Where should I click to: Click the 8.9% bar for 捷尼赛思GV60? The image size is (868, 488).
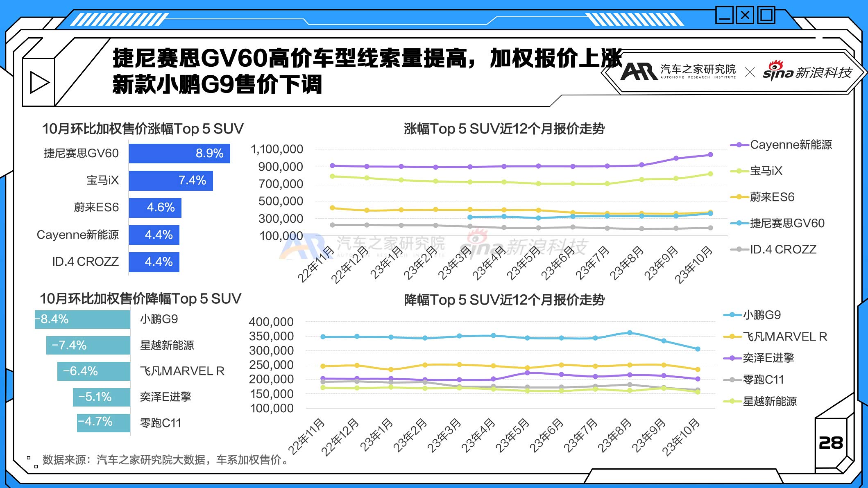coord(179,154)
